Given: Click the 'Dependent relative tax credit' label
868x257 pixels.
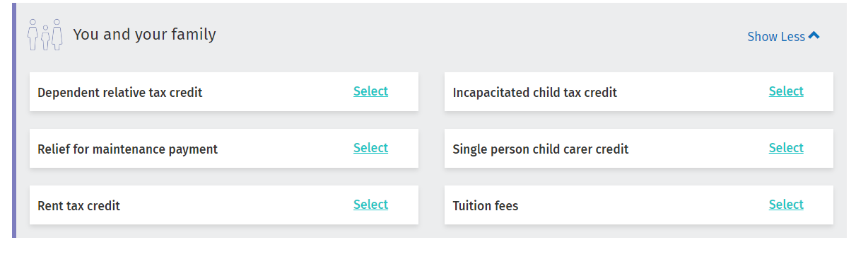Looking at the screenshot, I should tap(119, 93).
